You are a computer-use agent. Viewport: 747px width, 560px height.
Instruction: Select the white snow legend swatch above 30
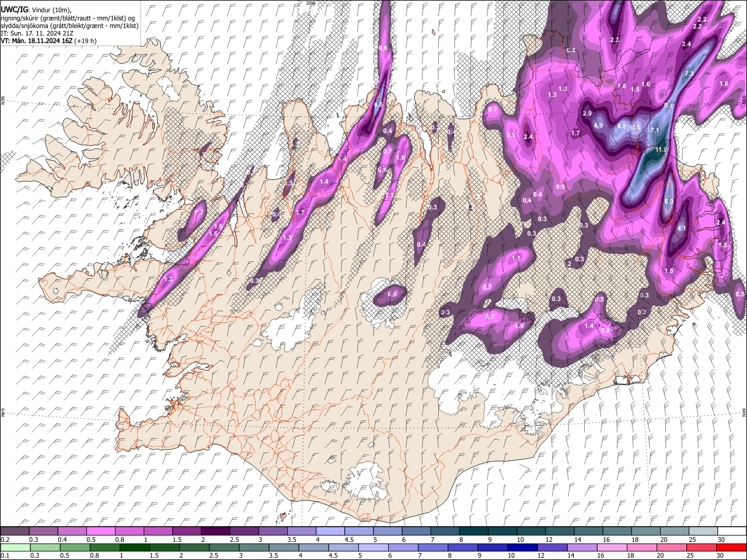pos(732,531)
